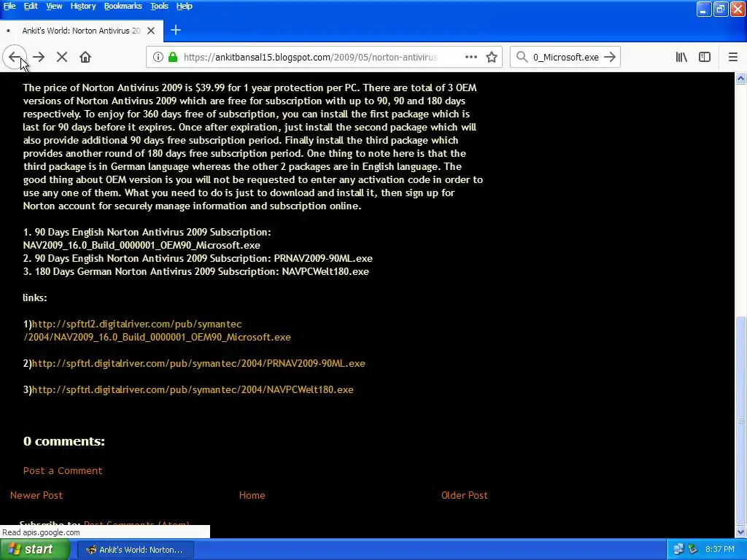Open the PRNAV2009-90ML.exe download link

click(x=198, y=363)
